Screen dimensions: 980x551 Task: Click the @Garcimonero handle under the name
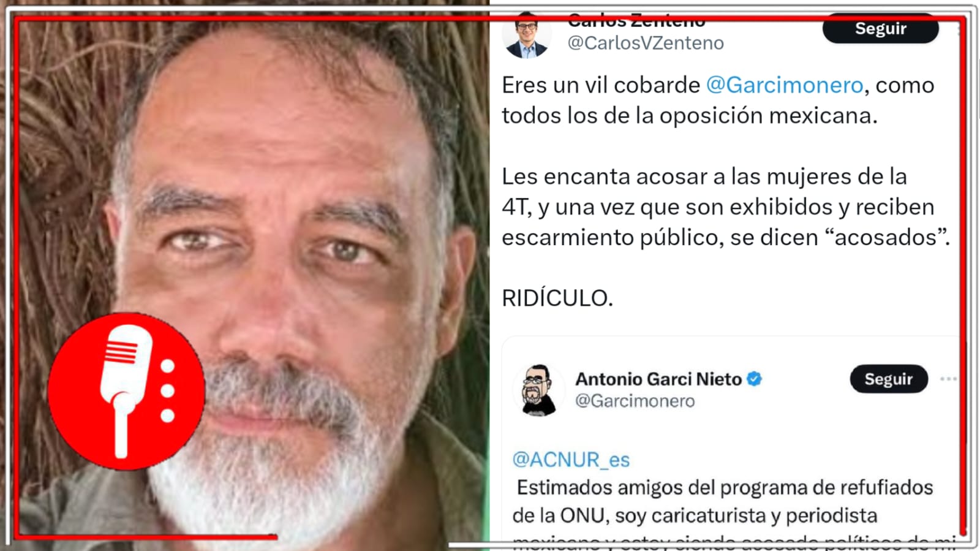coord(635,401)
